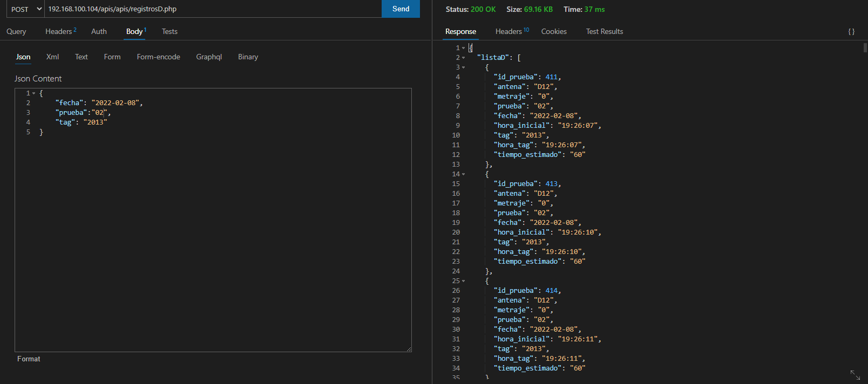This screenshot has height=384, width=868.
Task: Click "hora_inicial": "19:26:11" in response
Action: tap(547, 339)
